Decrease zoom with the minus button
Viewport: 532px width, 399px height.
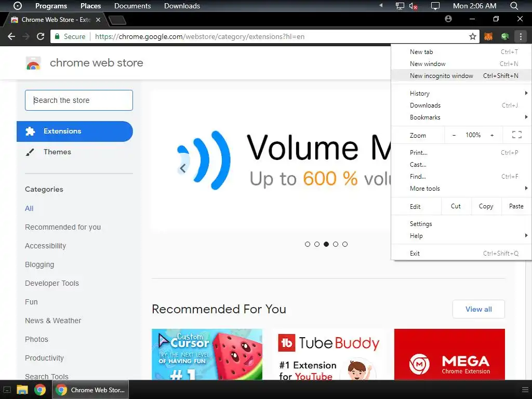point(454,135)
